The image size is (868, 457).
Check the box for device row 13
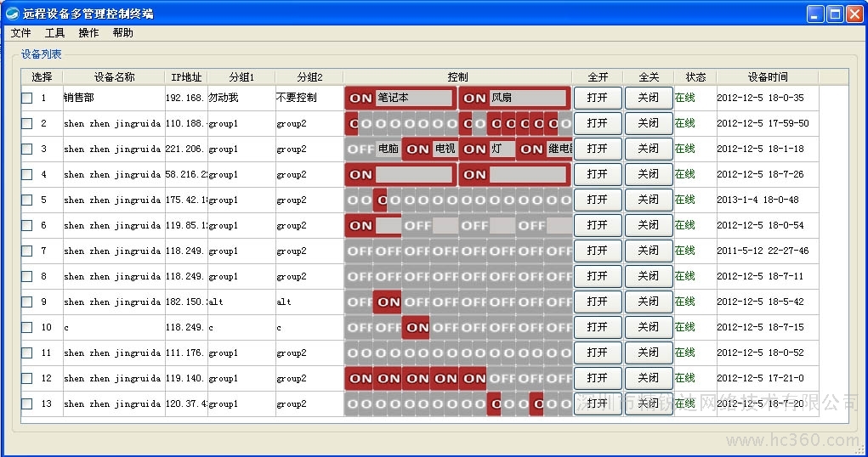pos(26,403)
